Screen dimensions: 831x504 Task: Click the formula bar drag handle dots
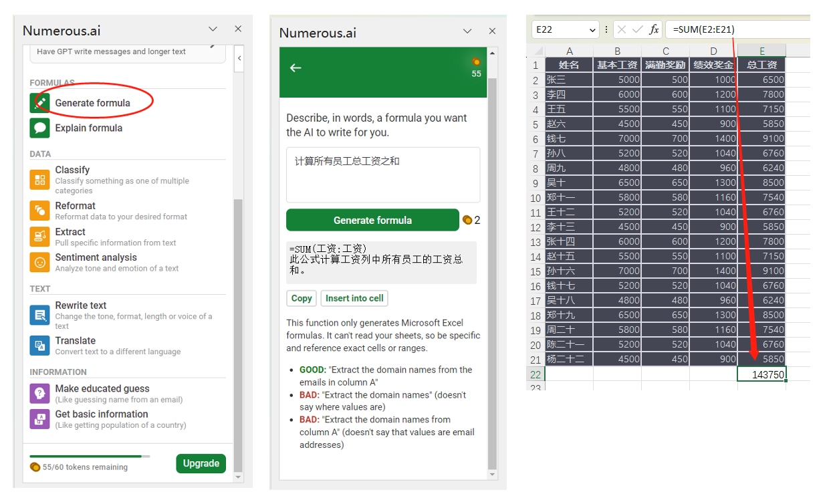pyautogui.click(x=606, y=30)
